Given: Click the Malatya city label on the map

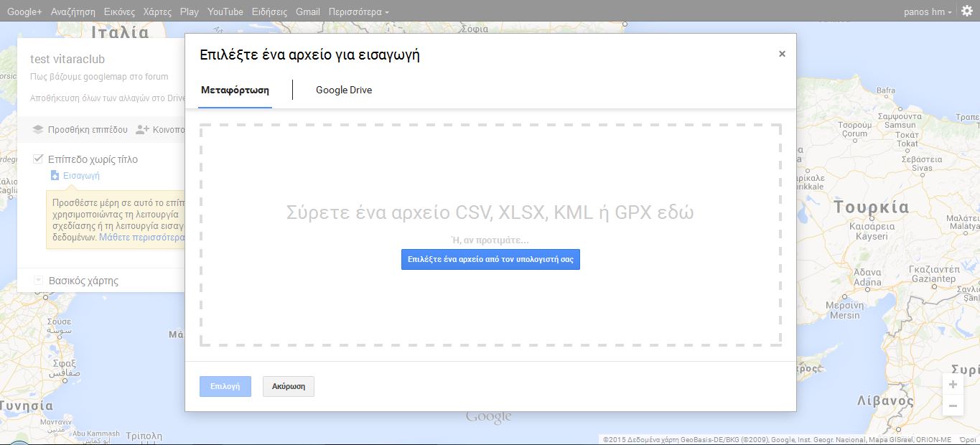Looking at the screenshot, I should click(x=963, y=226).
